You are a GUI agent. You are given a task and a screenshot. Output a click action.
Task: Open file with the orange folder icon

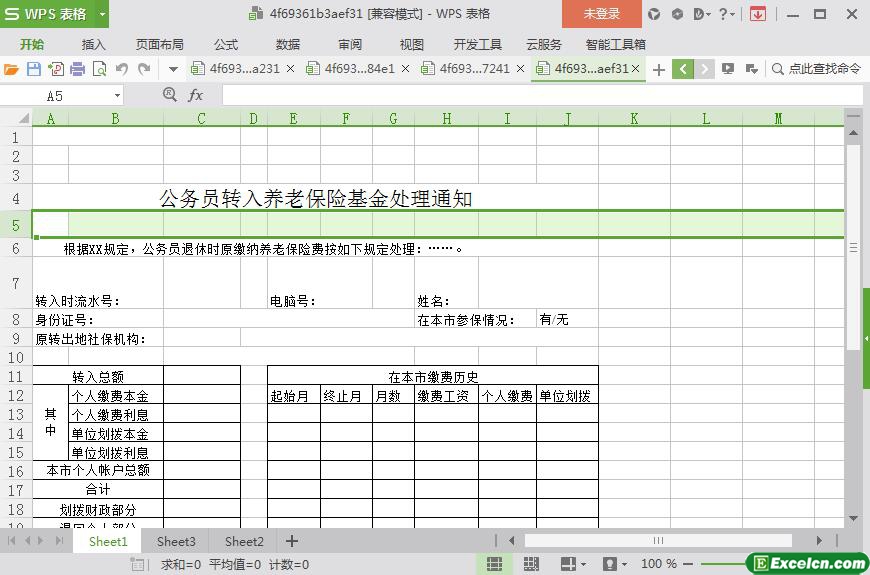click(11, 69)
